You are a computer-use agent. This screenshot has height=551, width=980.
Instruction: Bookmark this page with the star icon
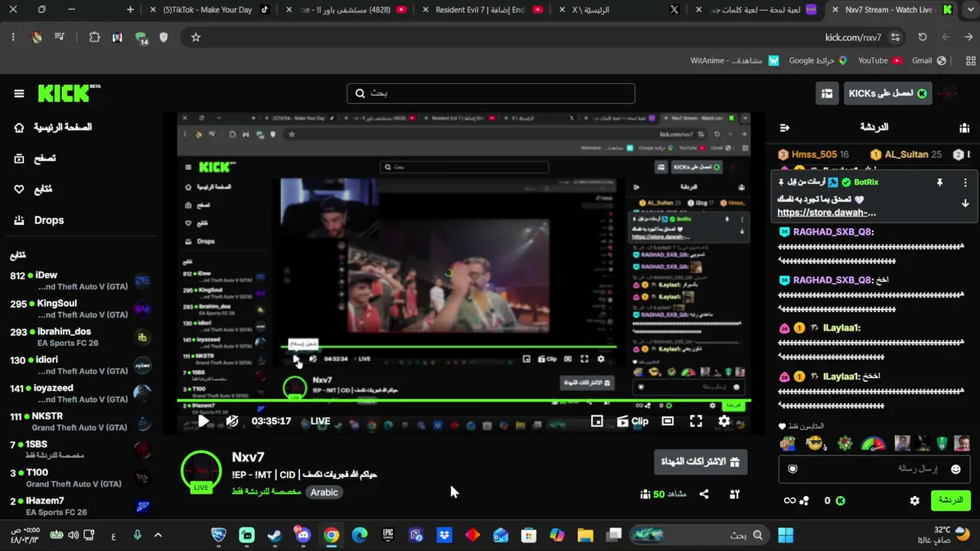click(x=196, y=37)
